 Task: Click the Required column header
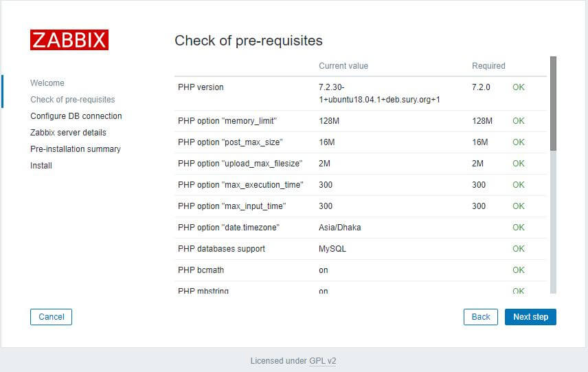488,66
